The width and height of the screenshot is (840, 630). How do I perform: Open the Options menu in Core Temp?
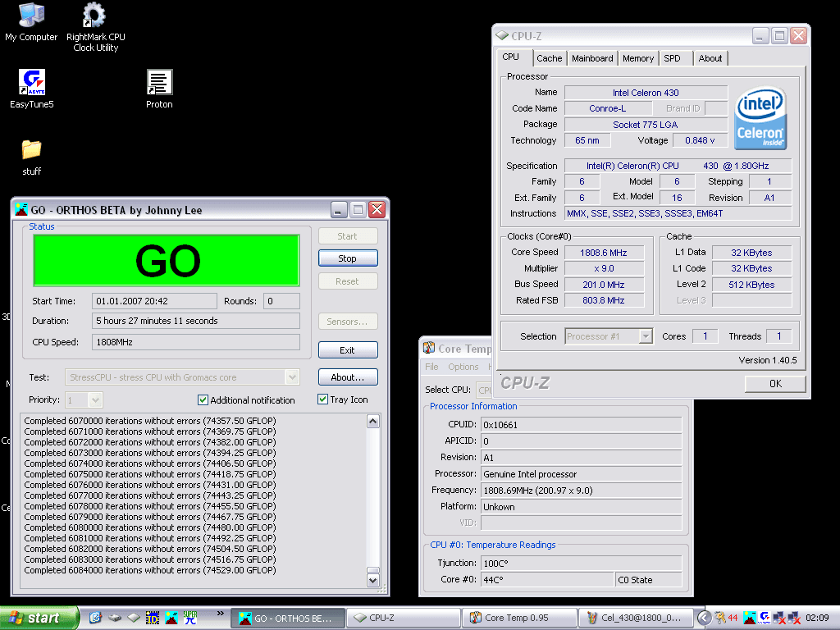(x=463, y=367)
